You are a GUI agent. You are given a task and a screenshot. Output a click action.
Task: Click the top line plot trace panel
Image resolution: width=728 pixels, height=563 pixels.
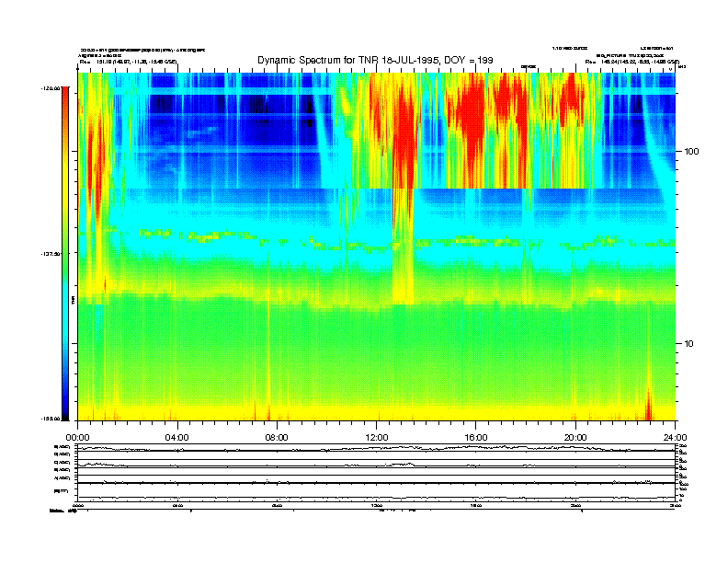[376, 448]
